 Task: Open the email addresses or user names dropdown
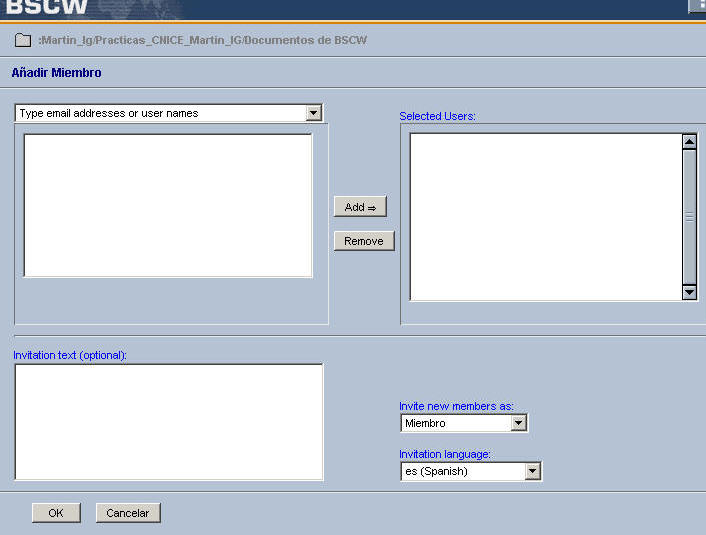pyautogui.click(x=314, y=113)
